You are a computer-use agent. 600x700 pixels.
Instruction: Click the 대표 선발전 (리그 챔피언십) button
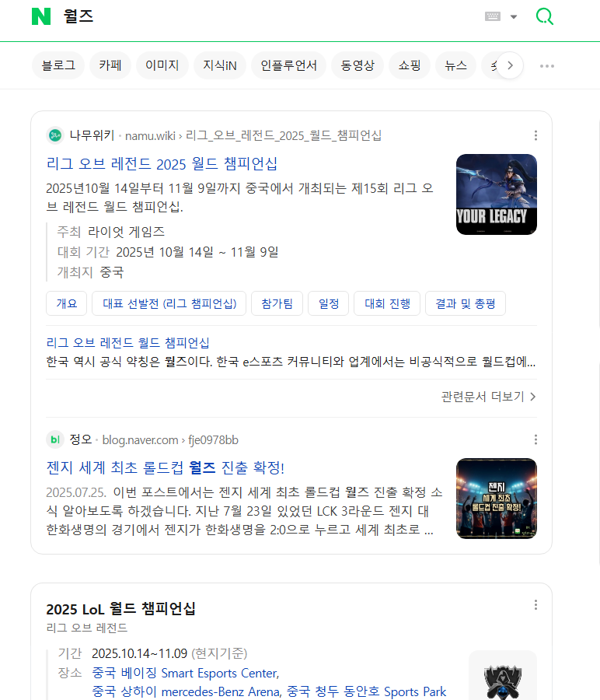click(169, 303)
